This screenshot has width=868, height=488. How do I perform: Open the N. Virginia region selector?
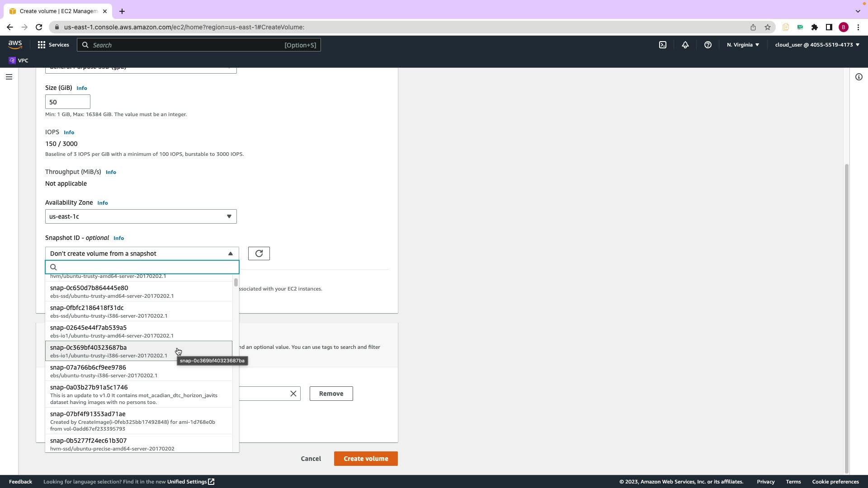point(742,45)
